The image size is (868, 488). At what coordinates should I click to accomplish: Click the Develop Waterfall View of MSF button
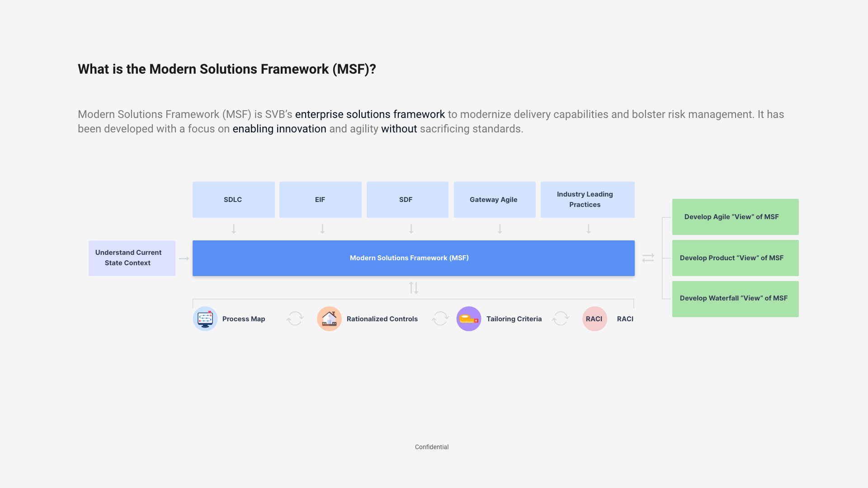tap(735, 298)
